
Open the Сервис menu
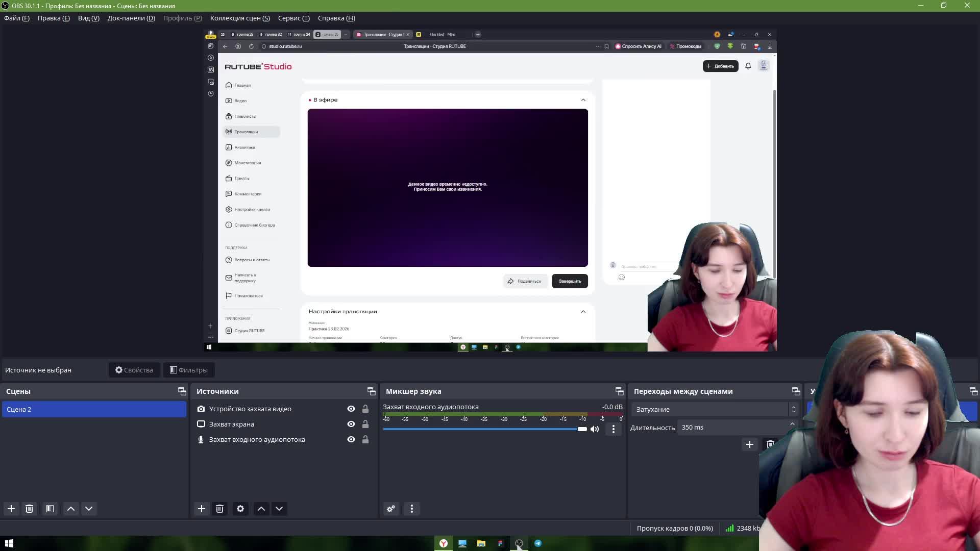point(293,18)
